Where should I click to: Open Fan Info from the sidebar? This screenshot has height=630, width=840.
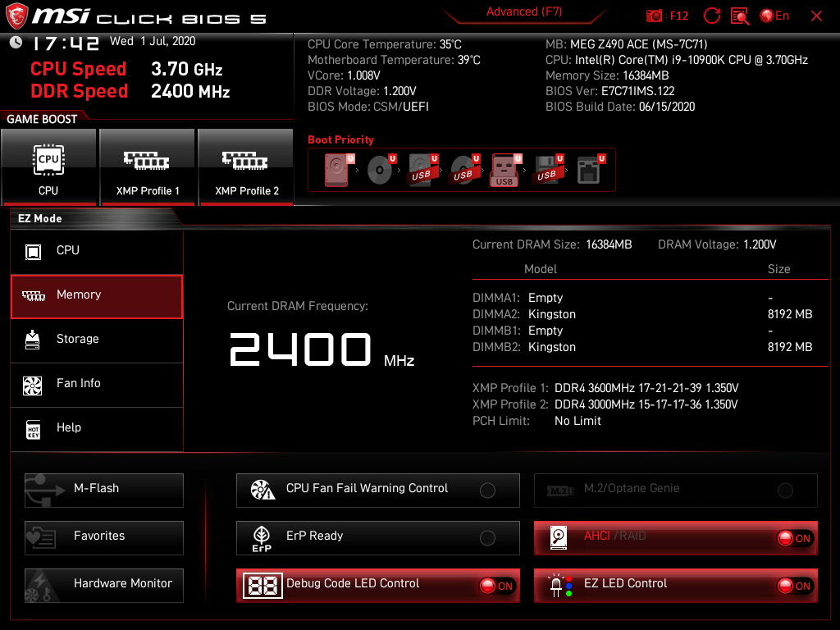click(97, 385)
